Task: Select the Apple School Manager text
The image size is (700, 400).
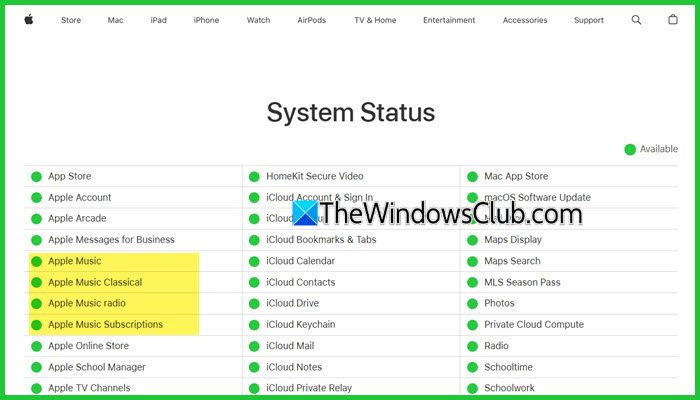Action: [x=97, y=367]
